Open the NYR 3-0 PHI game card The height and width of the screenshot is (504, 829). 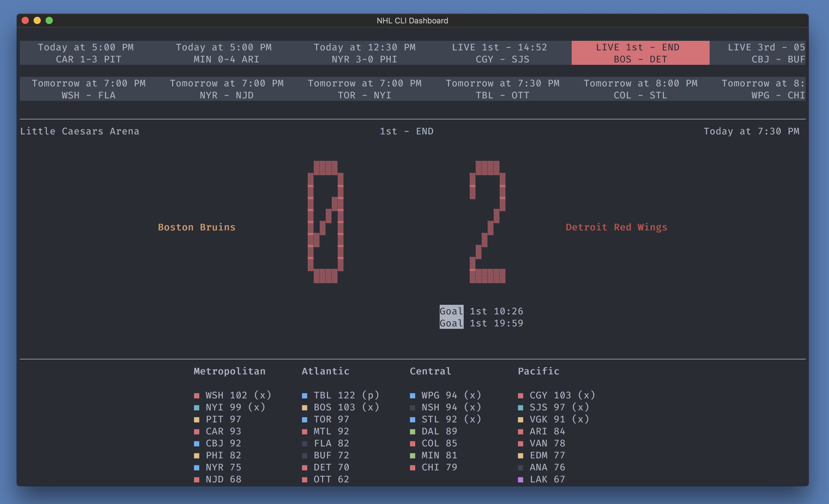(x=364, y=53)
